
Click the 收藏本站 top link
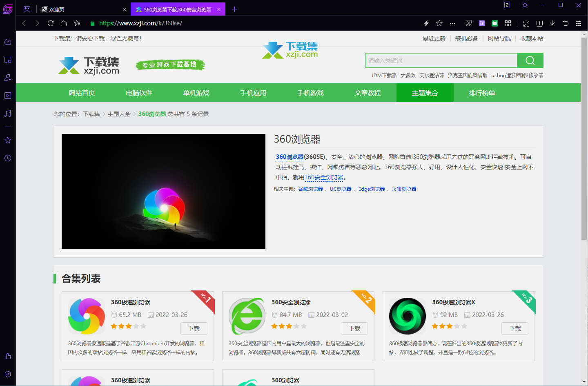(532, 38)
